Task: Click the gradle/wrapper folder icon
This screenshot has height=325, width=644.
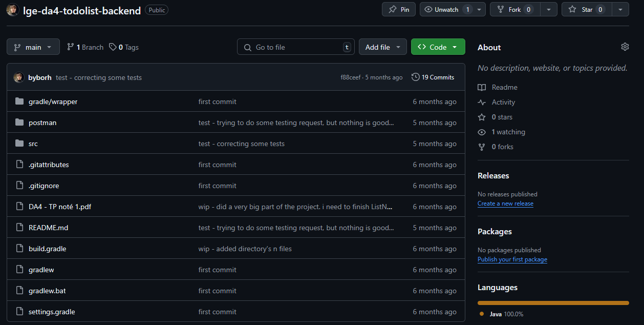Action: [19, 101]
